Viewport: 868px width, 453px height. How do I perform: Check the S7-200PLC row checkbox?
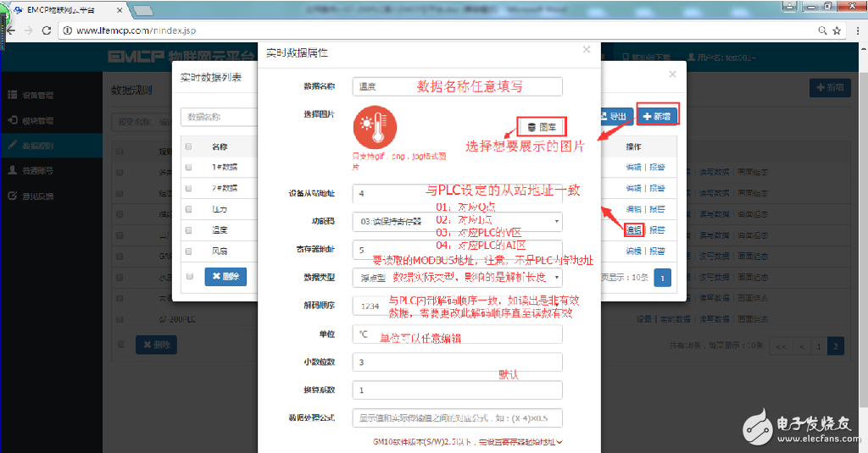(120, 319)
